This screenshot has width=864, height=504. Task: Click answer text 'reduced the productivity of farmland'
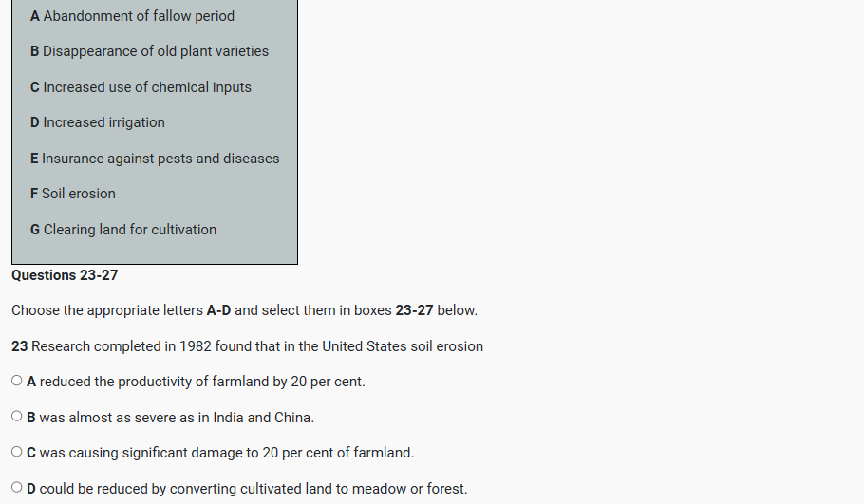coord(202,382)
